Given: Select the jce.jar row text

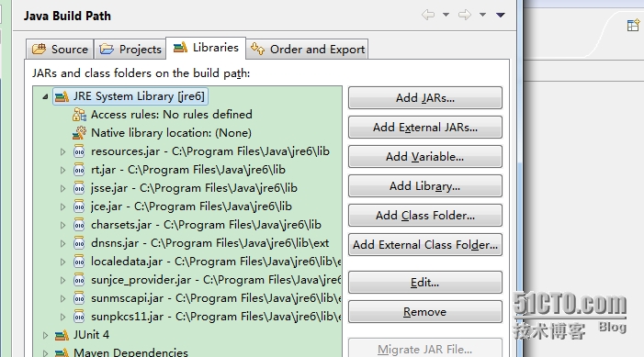Looking at the screenshot, I should pos(191,206).
